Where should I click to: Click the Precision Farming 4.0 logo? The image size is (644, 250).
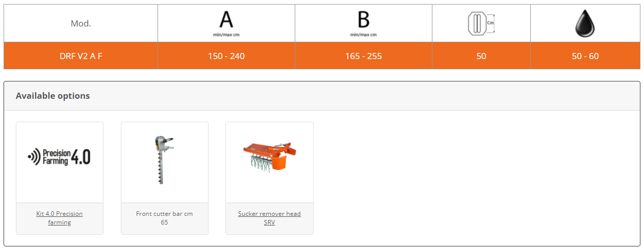(x=60, y=157)
